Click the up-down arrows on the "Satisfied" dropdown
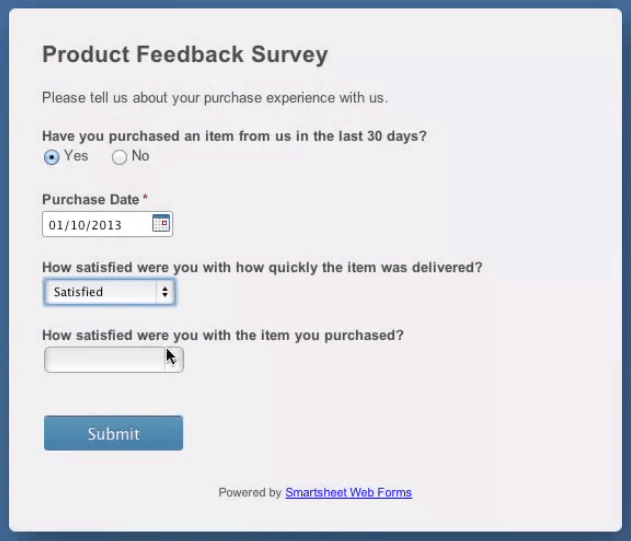 click(x=165, y=292)
